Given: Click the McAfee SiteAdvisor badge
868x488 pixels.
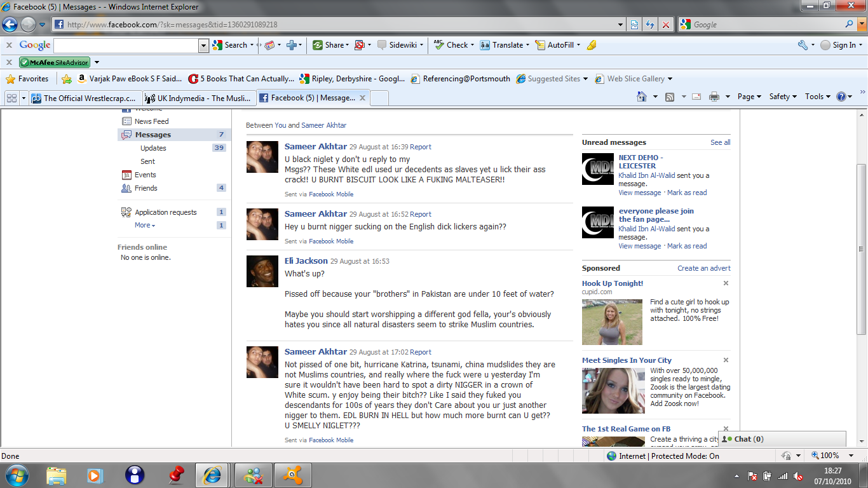Looking at the screenshot, I should coord(55,62).
